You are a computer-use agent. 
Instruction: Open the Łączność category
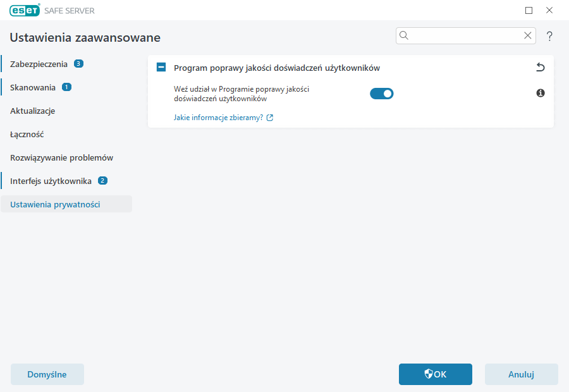pyautogui.click(x=28, y=134)
